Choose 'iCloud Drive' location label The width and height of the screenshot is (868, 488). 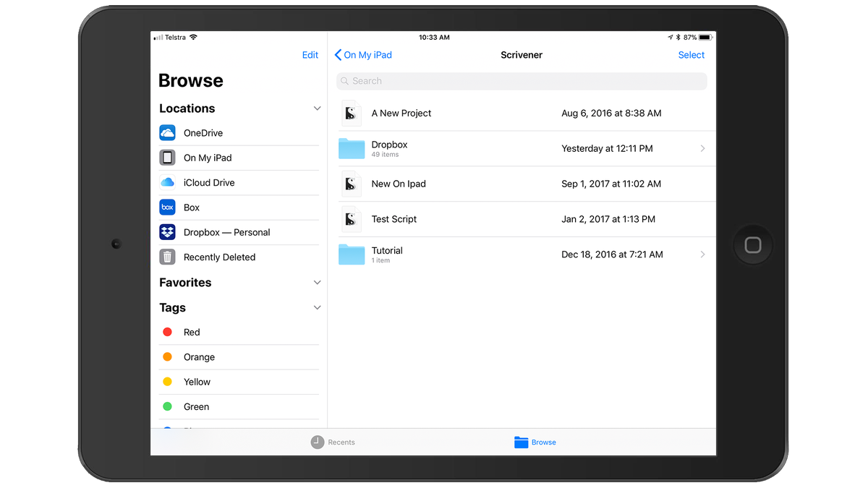(209, 183)
